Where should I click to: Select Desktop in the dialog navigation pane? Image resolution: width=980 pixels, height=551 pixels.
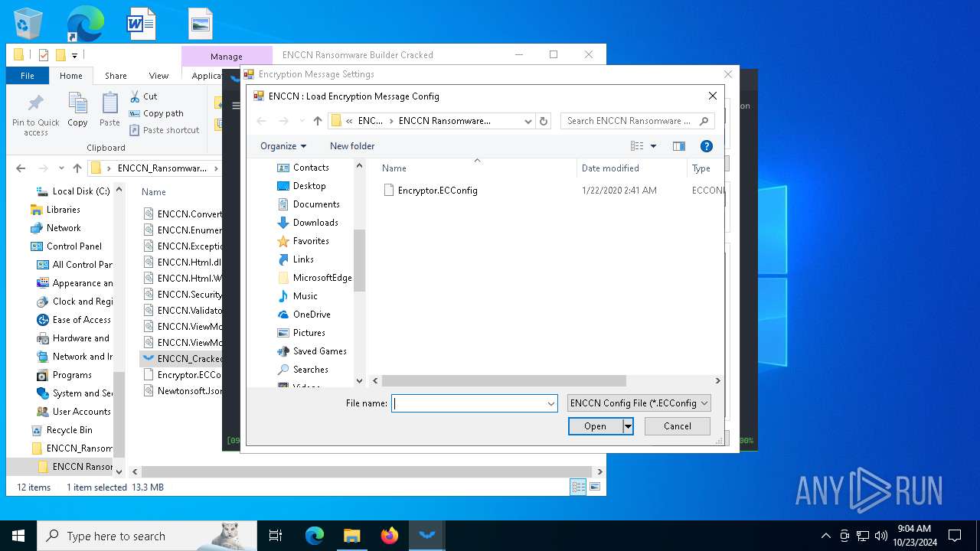[x=309, y=186]
